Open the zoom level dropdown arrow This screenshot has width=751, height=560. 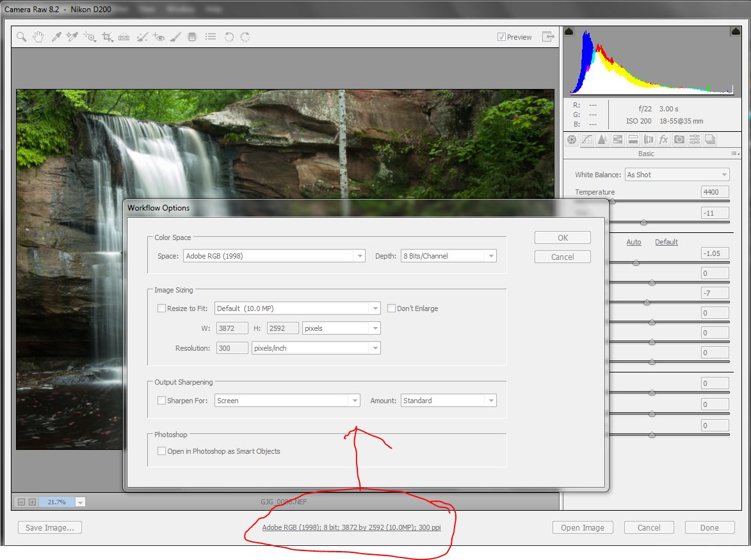(81, 502)
